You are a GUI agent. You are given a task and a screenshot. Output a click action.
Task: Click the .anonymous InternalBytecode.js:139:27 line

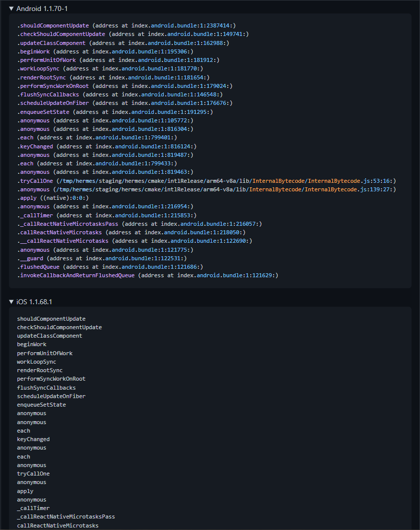(x=207, y=189)
